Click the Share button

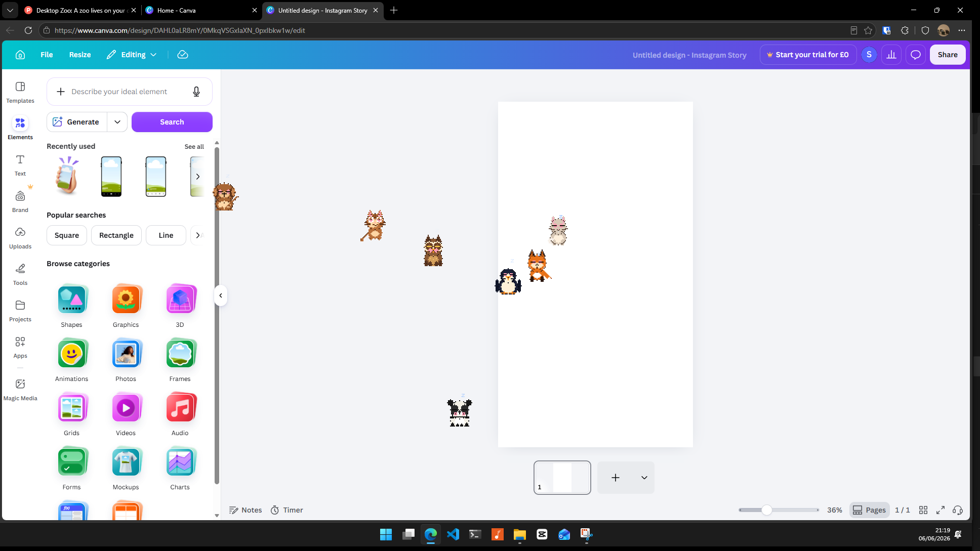click(x=948, y=55)
